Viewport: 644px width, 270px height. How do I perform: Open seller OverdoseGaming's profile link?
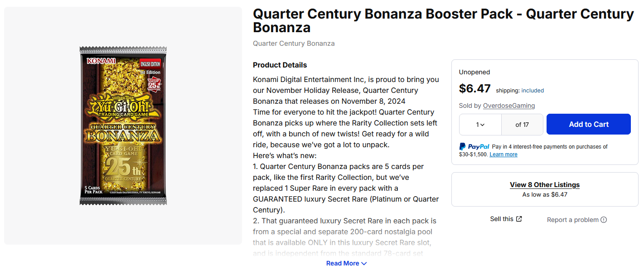509,106
